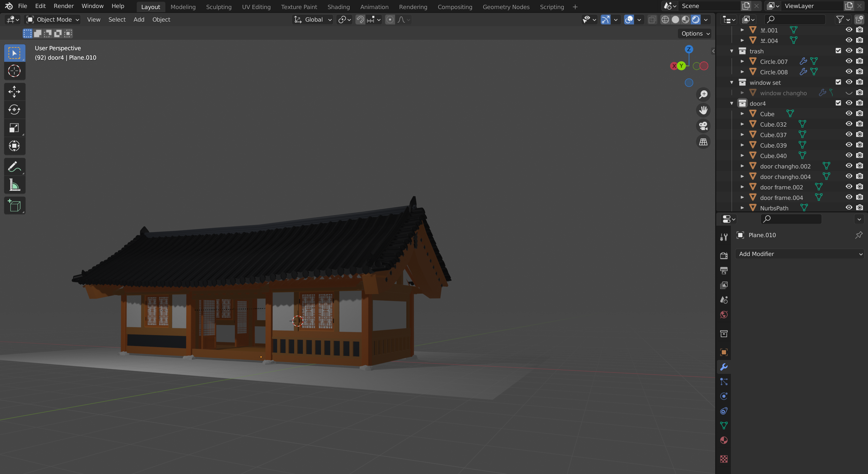Exclude trash collection from view layer
This screenshot has height=474, width=868.
pos(838,51)
